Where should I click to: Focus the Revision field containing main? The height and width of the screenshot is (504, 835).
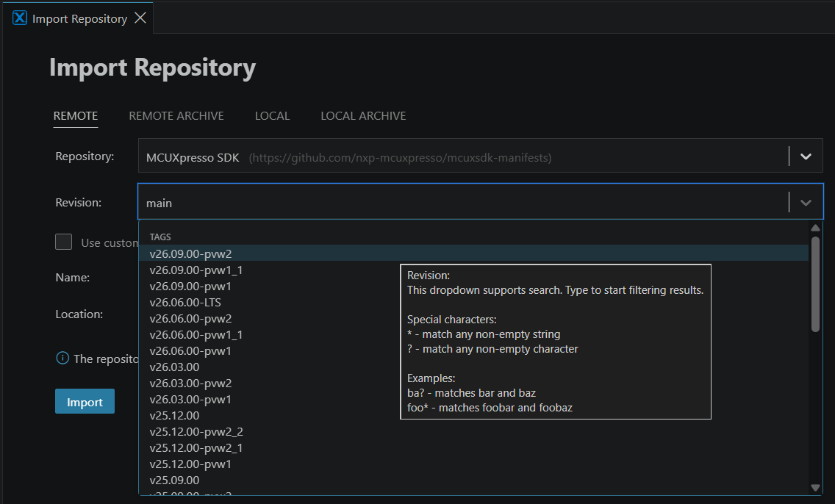(x=480, y=202)
